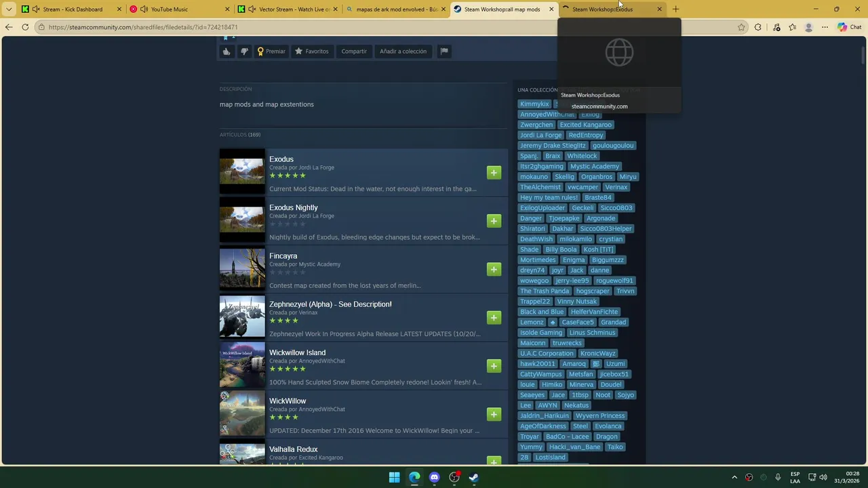Bookmark this page with the star icon
The width and height of the screenshot is (868, 488).
[741, 27]
